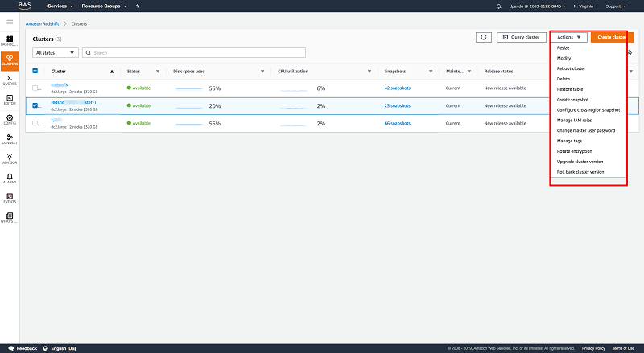Open the Snapshots column arrow
The width and height of the screenshot is (644, 353).
(431, 72)
